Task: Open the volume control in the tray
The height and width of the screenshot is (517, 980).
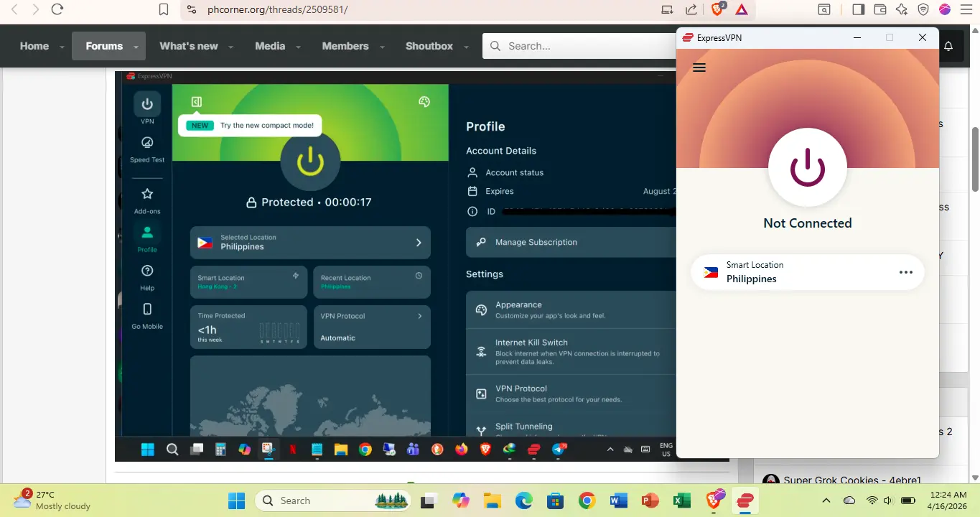Action: [x=889, y=500]
